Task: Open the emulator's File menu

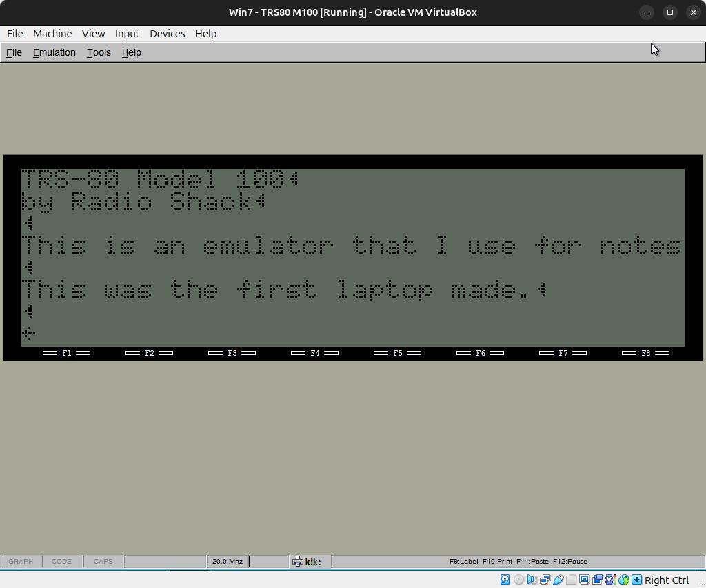Action: point(14,52)
